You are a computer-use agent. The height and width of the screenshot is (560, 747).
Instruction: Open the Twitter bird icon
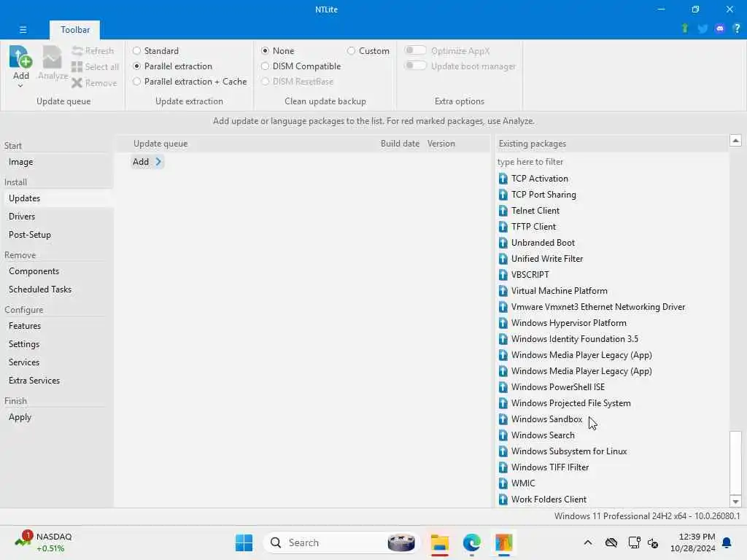pos(703,28)
